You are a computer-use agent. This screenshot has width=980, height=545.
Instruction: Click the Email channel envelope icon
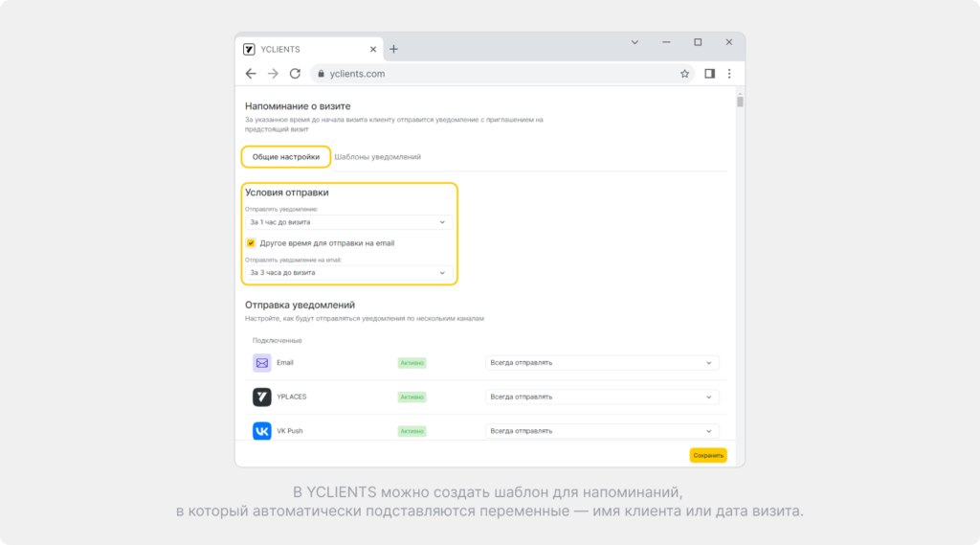(x=262, y=363)
